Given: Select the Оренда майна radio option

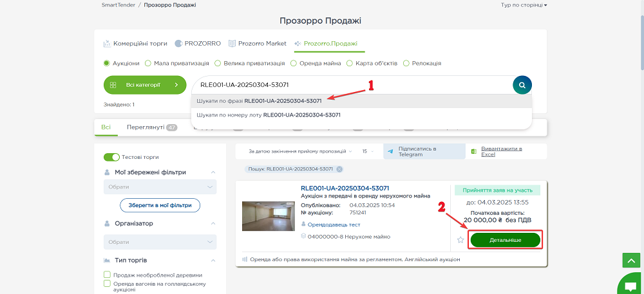Looking at the screenshot, I should coord(294,63).
